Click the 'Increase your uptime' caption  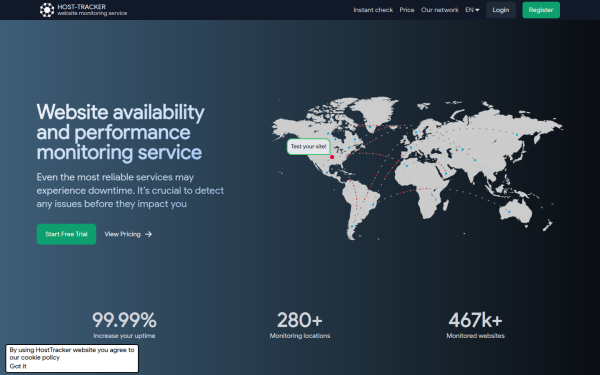(x=124, y=336)
